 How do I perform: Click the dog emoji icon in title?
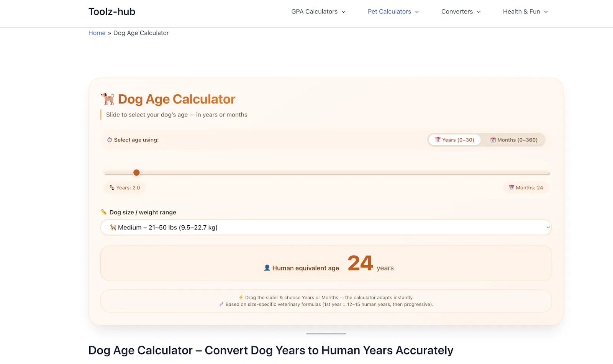(x=108, y=99)
